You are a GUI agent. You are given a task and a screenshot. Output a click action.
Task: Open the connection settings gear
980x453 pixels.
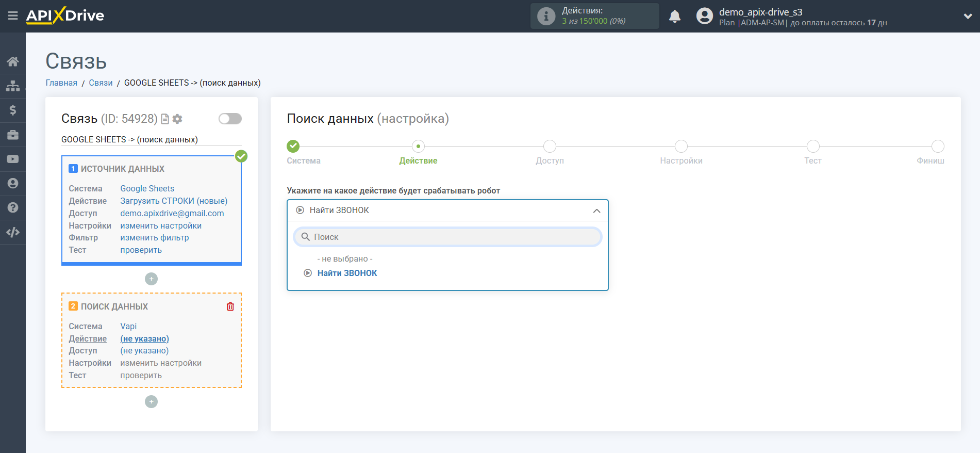point(177,119)
